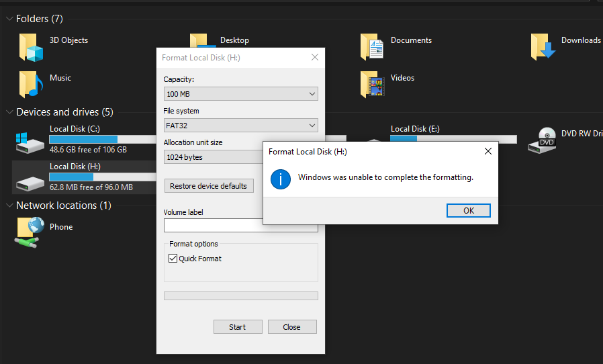Click the Phone label under Network locations
This screenshot has width=603, height=364.
61,227
